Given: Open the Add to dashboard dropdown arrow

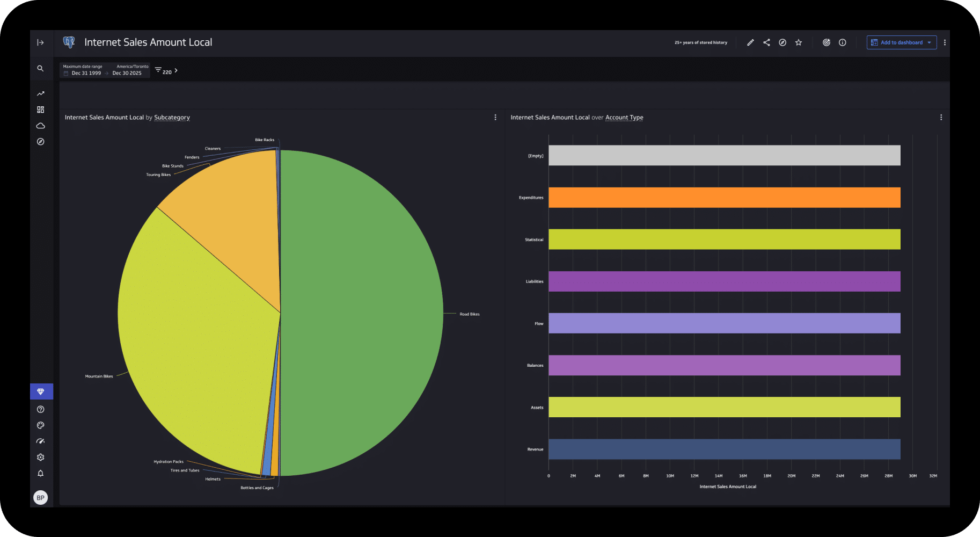Looking at the screenshot, I should (x=930, y=42).
